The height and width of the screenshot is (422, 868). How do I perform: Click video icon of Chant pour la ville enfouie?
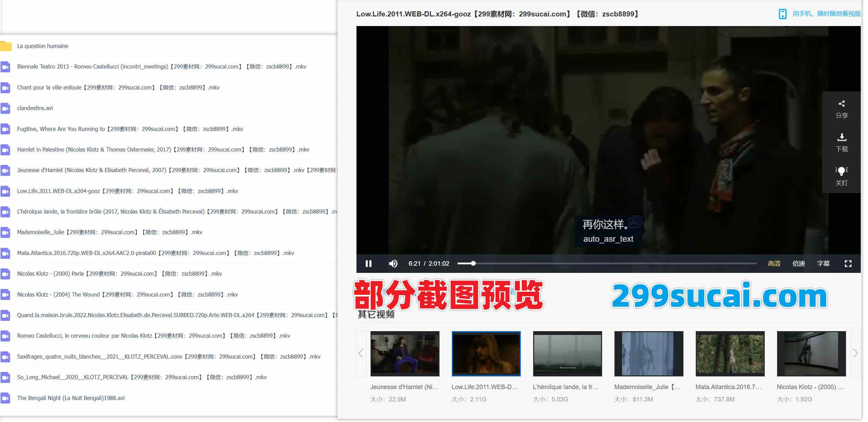pyautogui.click(x=5, y=88)
